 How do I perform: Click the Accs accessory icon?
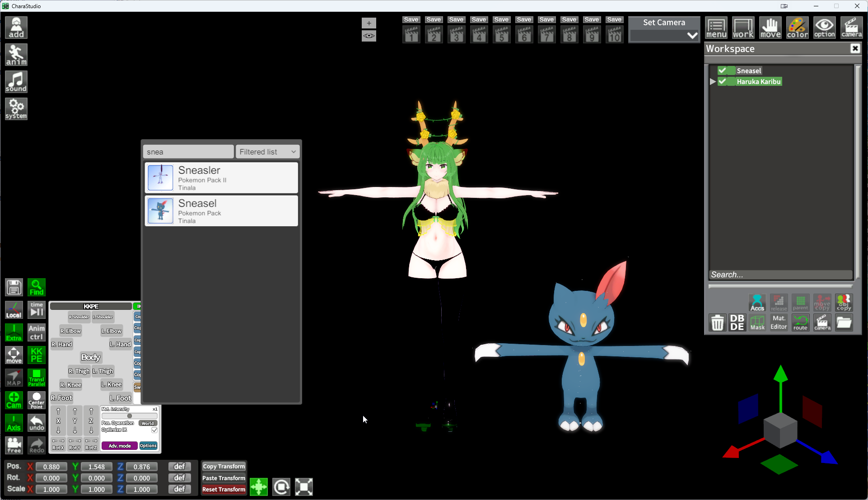tap(757, 303)
